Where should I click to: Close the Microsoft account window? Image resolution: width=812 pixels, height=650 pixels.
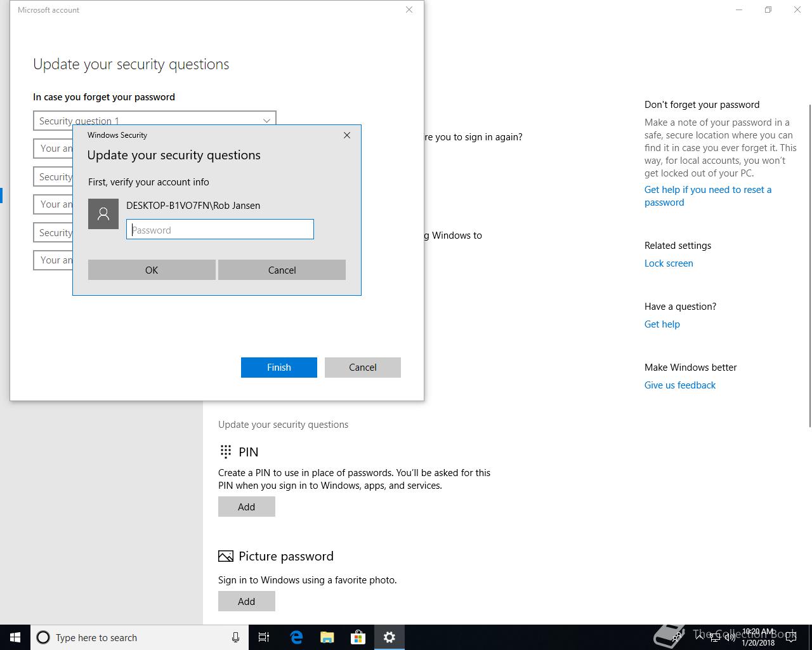coord(409,10)
